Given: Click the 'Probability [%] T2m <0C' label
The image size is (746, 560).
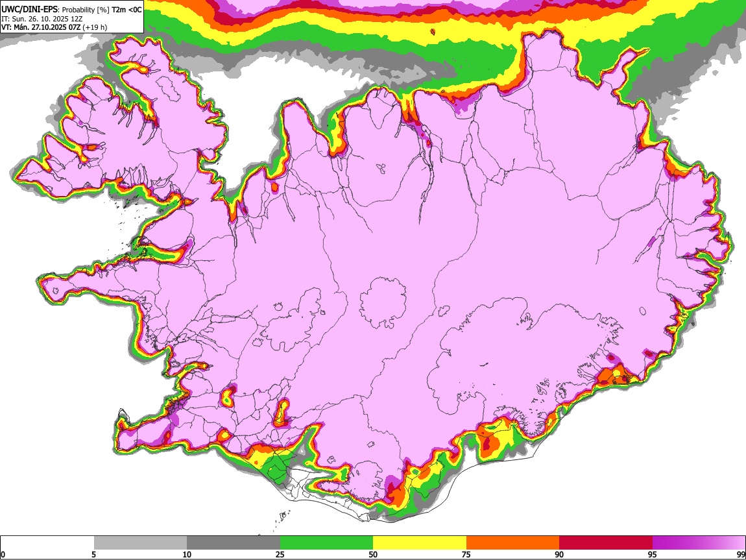Looking at the screenshot, I should click(x=102, y=10).
